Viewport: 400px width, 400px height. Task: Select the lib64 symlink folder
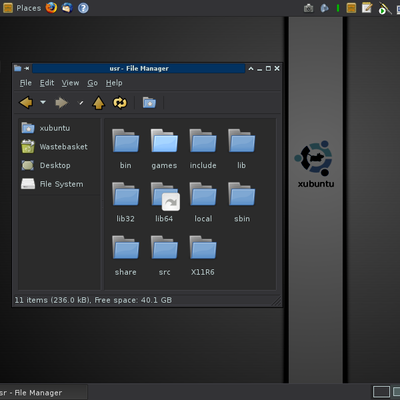164,202
